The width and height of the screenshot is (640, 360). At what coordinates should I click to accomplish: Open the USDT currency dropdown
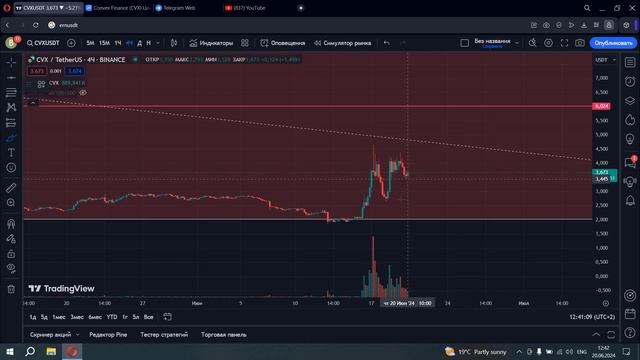[605, 60]
